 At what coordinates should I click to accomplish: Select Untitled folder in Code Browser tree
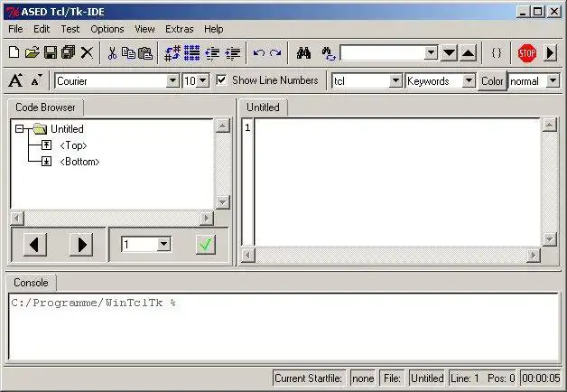67,129
